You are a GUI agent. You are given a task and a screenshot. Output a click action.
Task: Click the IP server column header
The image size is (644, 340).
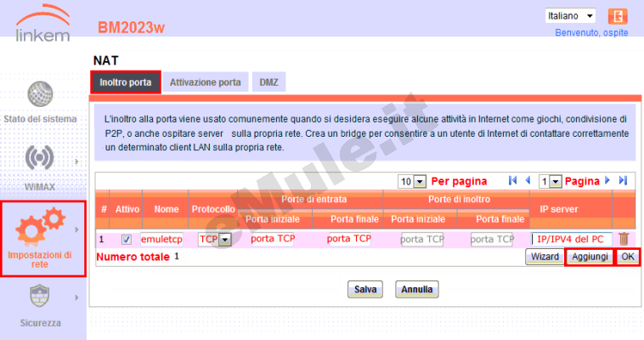pyautogui.click(x=559, y=209)
